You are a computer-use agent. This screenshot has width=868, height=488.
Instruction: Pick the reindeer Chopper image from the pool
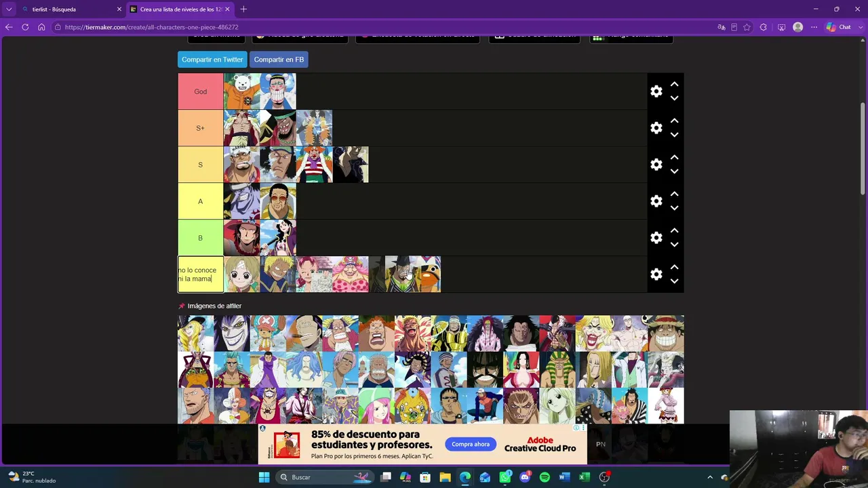(268, 333)
